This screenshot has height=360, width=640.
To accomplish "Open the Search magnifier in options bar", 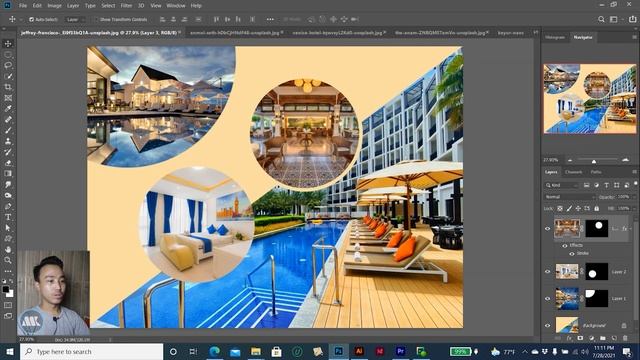I will 601,19.
